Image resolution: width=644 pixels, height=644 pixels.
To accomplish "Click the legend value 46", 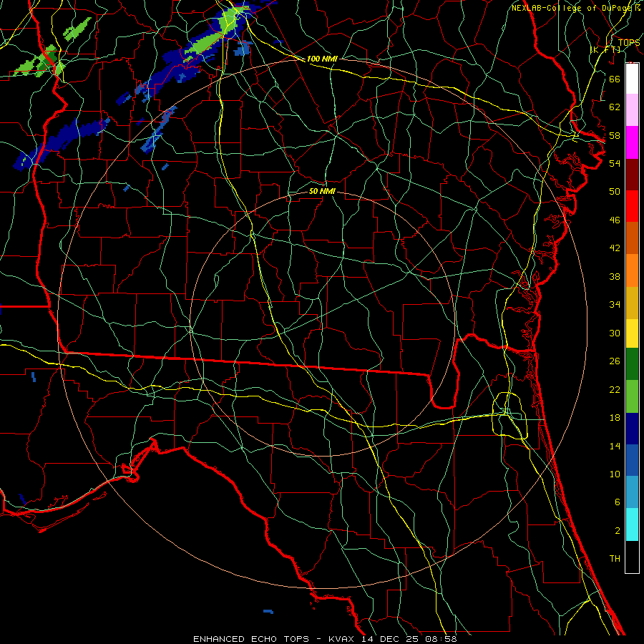I will click(x=615, y=220).
